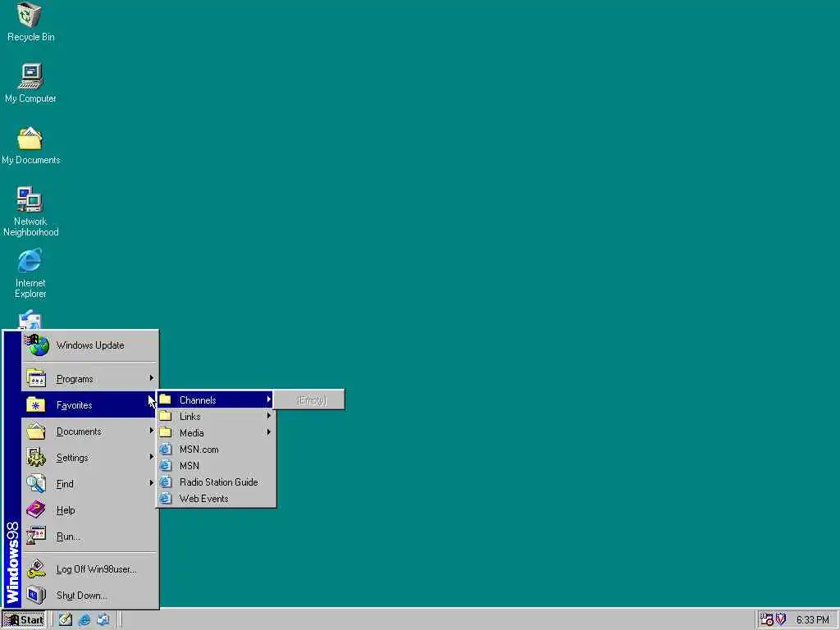Click the Task Scheduler tray icon
The height and width of the screenshot is (630, 840).
767,620
